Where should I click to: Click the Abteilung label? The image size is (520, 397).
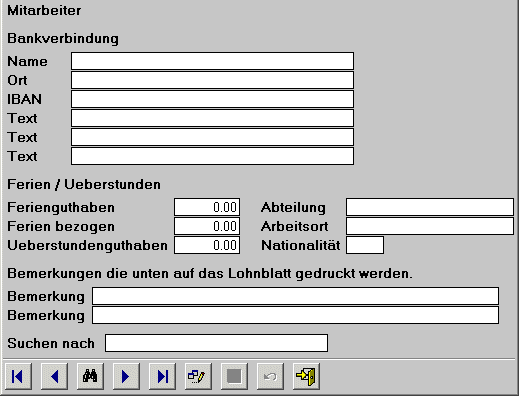coord(293,208)
